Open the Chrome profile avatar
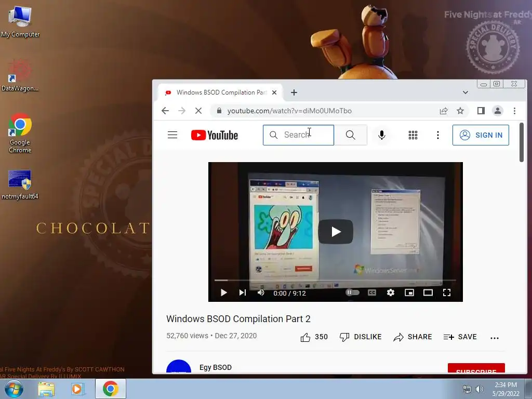 pyautogui.click(x=497, y=111)
